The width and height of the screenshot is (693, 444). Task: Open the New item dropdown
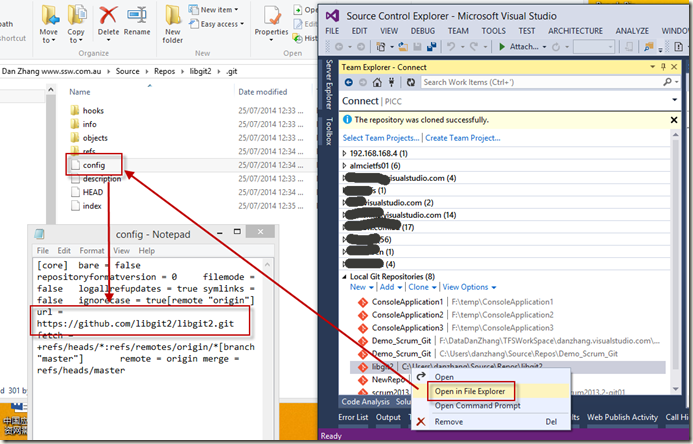pyautogui.click(x=213, y=9)
